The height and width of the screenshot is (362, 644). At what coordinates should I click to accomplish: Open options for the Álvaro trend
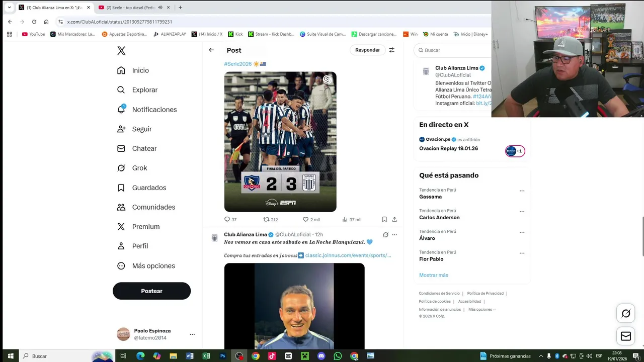tap(522, 232)
